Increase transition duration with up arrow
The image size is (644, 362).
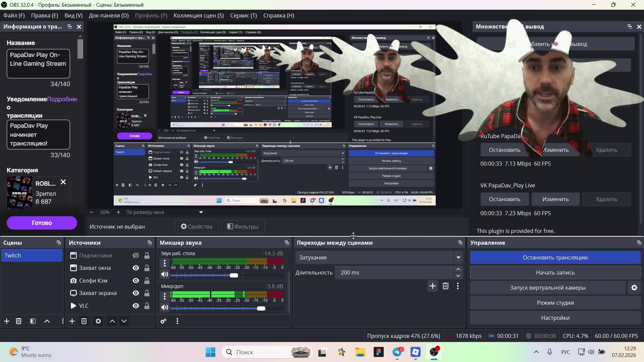pyautogui.click(x=458, y=269)
